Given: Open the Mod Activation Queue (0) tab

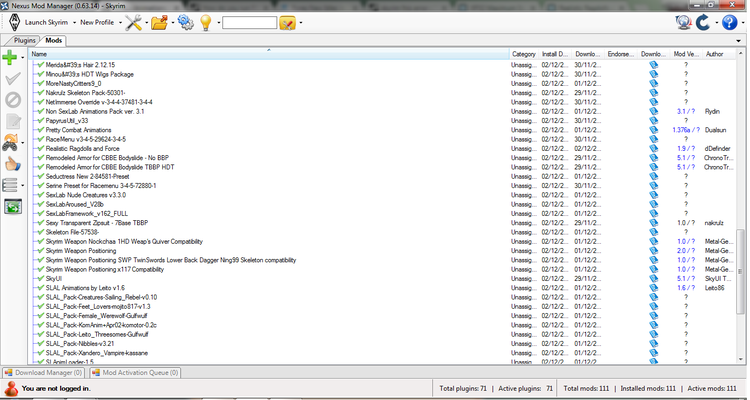Looking at the screenshot, I should (135, 373).
